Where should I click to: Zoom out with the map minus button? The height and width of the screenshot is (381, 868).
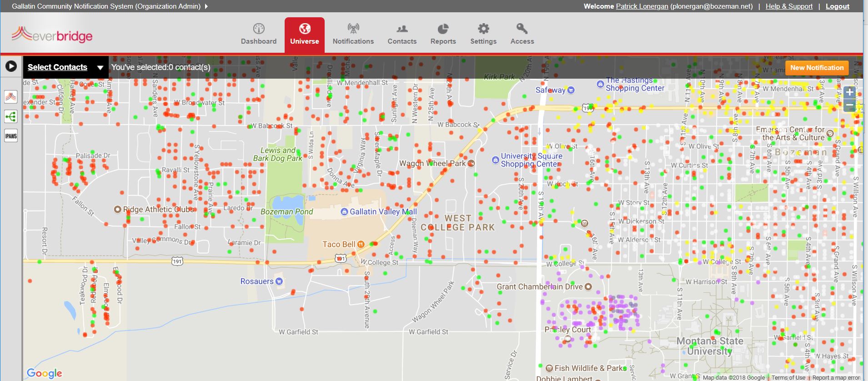(x=849, y=106)
